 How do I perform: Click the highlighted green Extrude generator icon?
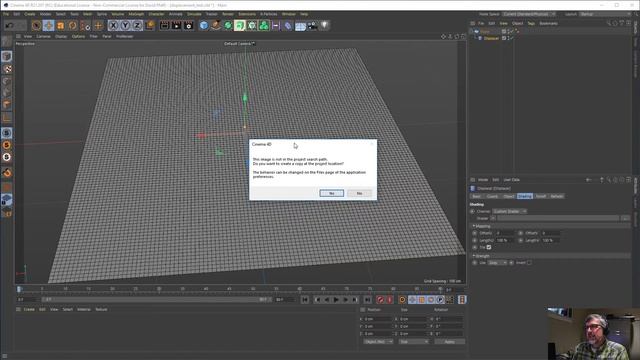(240, 26)
